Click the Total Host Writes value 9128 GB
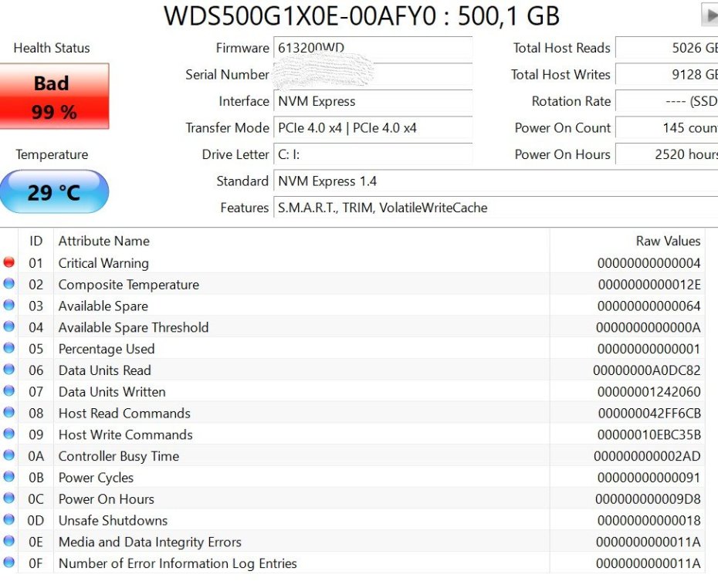Screen dimensions: 718x588 tap(667, 74)
